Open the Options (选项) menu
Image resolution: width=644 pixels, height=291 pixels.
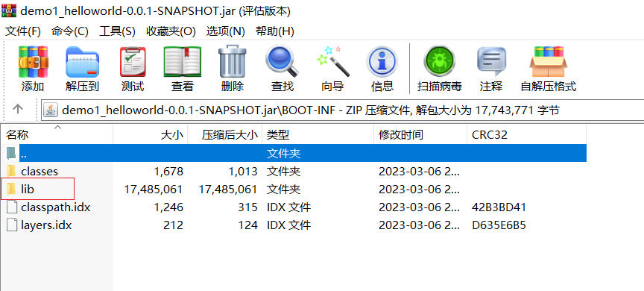click(226, 31)
